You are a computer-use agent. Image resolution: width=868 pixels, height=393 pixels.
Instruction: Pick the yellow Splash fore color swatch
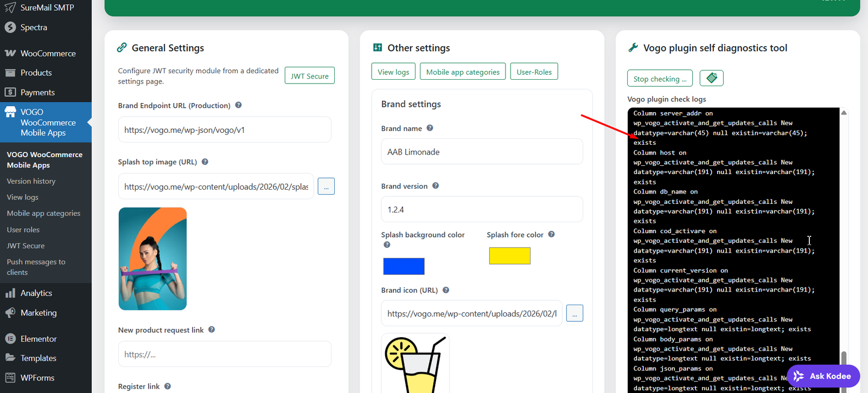509,256
